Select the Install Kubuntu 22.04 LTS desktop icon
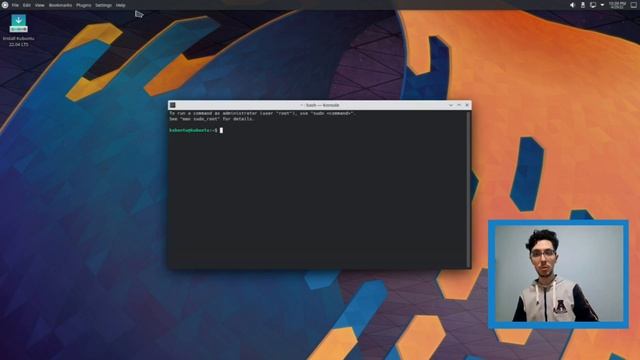 [x=18, y=31]
